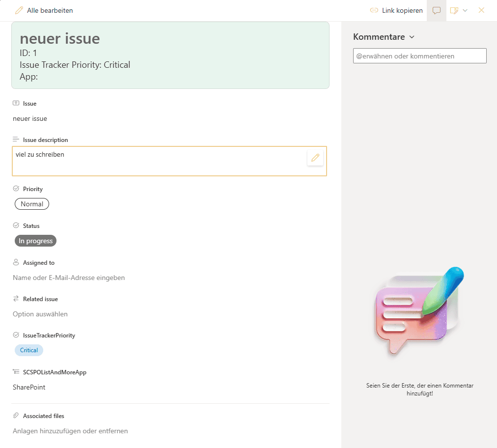Open the form customization icon menu
The image size is (497, 448).
click(454, 10)
